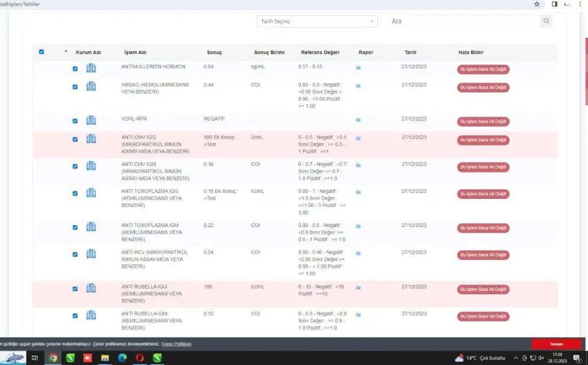Sort table by Tarih column header
The width and height of the screenshot is (588, 365).
(x=410, y=52)
